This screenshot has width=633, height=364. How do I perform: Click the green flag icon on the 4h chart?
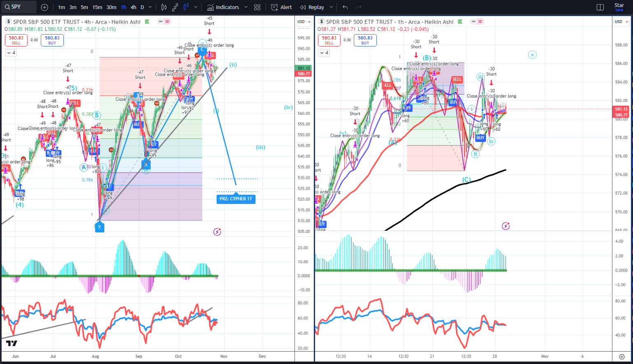coord(147,22)
